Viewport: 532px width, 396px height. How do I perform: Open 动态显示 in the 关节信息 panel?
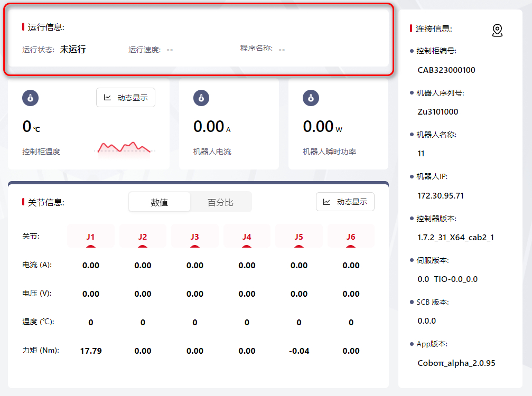[345, 202]
